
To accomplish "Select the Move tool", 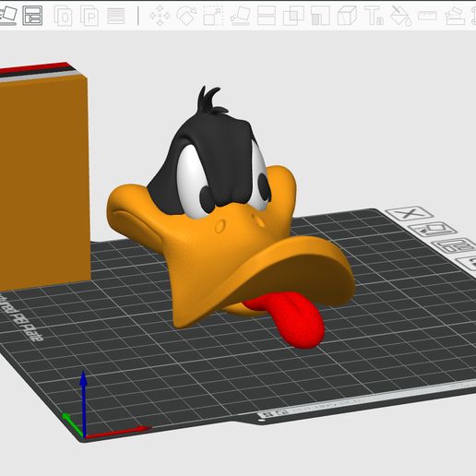I will [160, 16].
